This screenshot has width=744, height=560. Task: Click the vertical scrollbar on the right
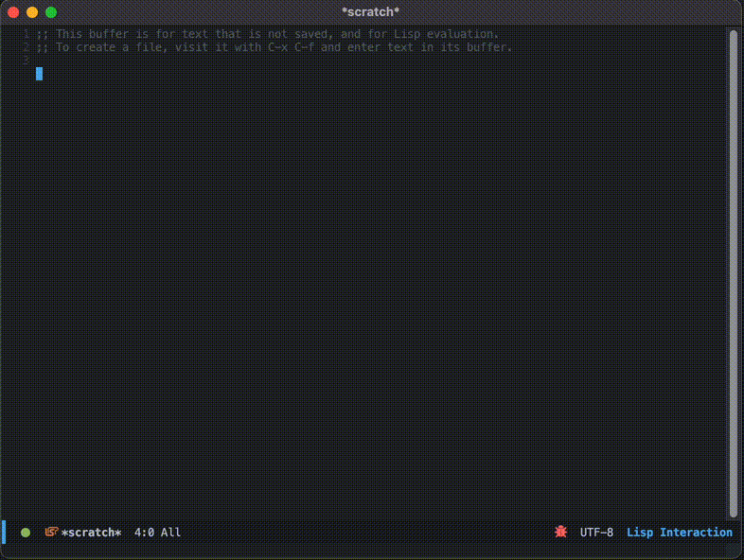click(734, 274)
